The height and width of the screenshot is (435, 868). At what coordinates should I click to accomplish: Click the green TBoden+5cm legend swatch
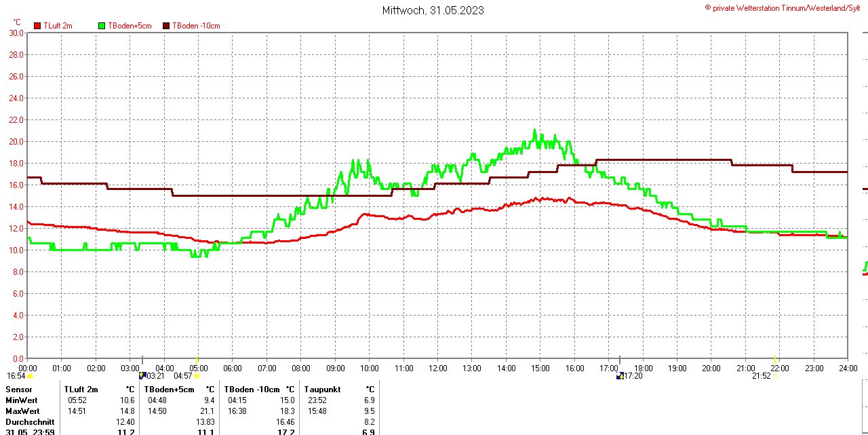tap(102, 26)
